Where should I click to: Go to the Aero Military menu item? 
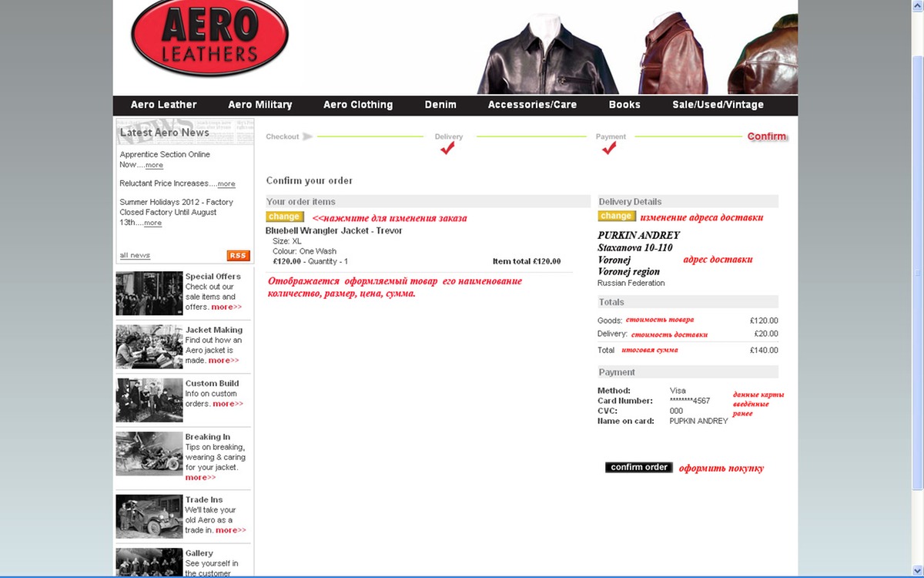pos(259,105)
